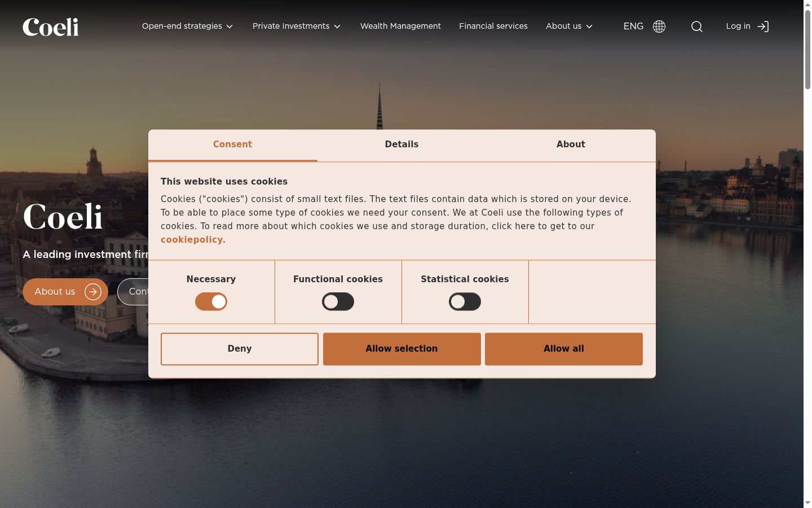Viewport: 812px width, 508px height.
Task: Enable Functional cookies switch
Action: pyautogui.click(x=338, y=301)
